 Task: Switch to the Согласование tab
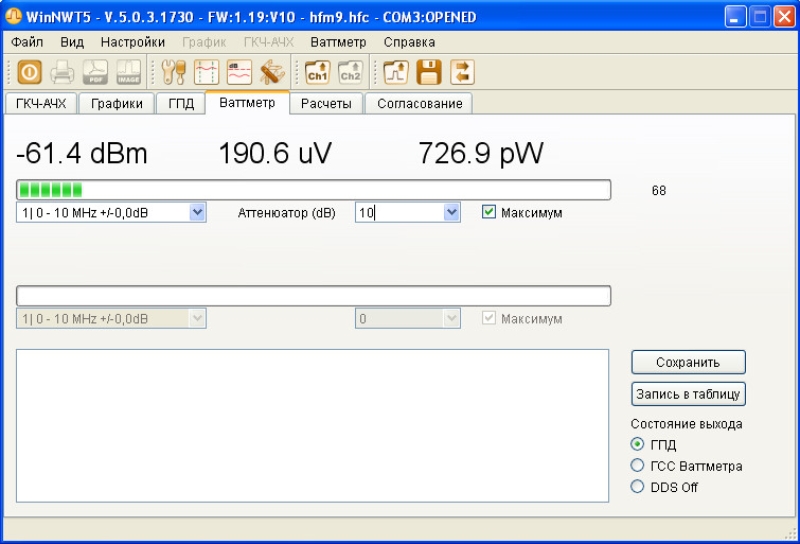(x=419, y=104)
